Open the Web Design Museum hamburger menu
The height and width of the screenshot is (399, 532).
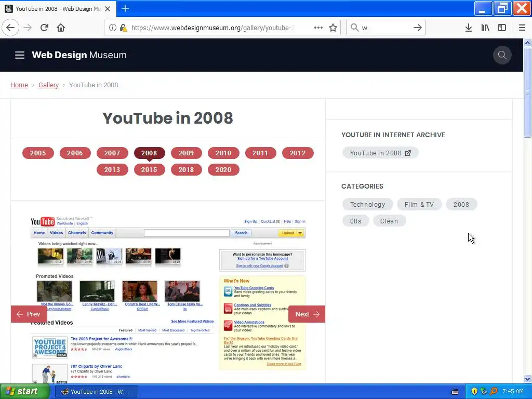20,55
